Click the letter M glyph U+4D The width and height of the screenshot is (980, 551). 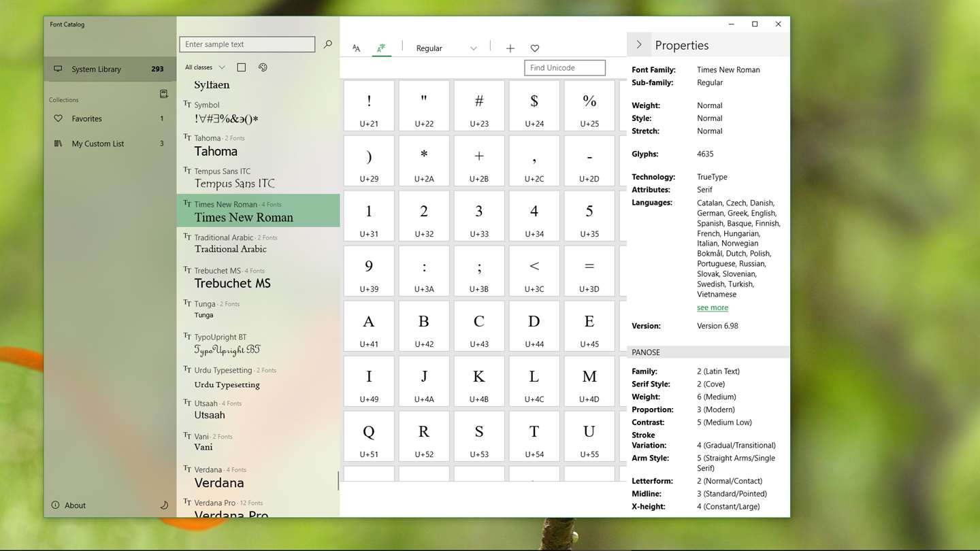(589, 381)
